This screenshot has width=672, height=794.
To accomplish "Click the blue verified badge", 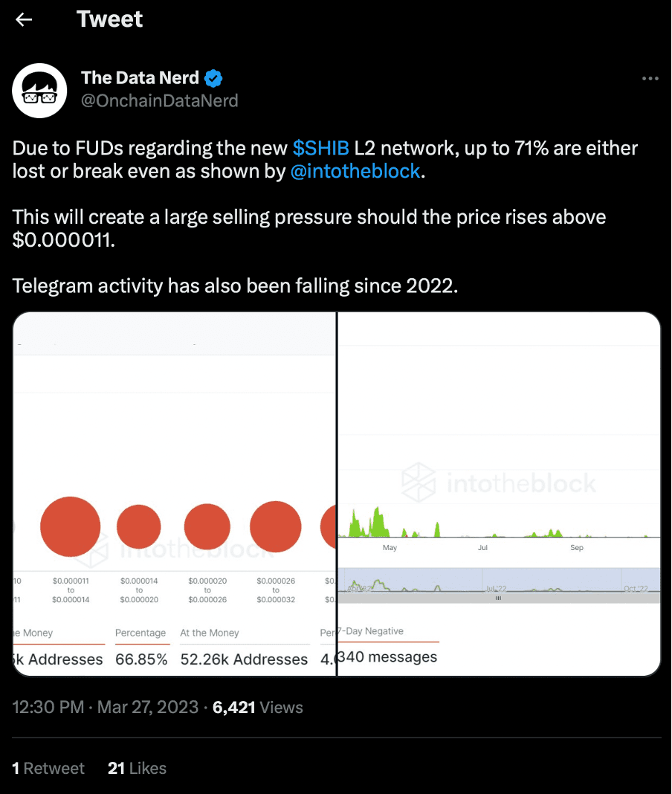I will 214,78.
